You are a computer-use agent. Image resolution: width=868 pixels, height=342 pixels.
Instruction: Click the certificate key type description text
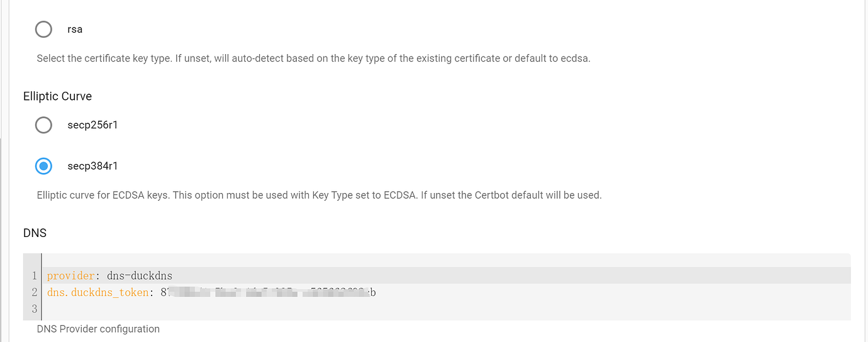pos(313,58)
